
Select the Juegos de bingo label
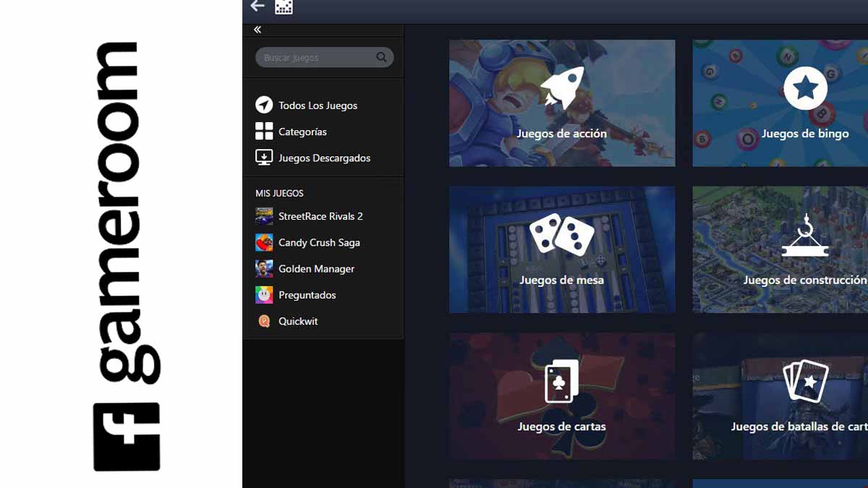pyautogui.click(x=805, y=134)
